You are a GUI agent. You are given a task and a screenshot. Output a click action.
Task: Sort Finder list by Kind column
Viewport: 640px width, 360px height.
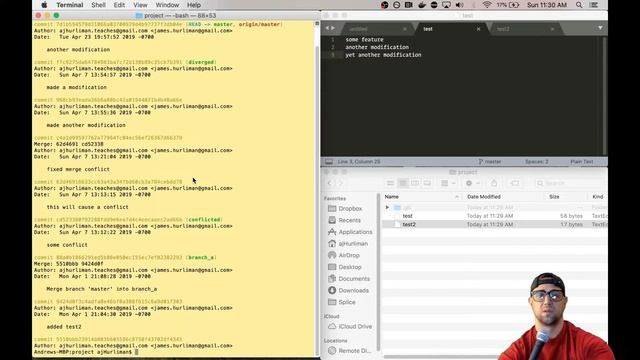(598, 197)
